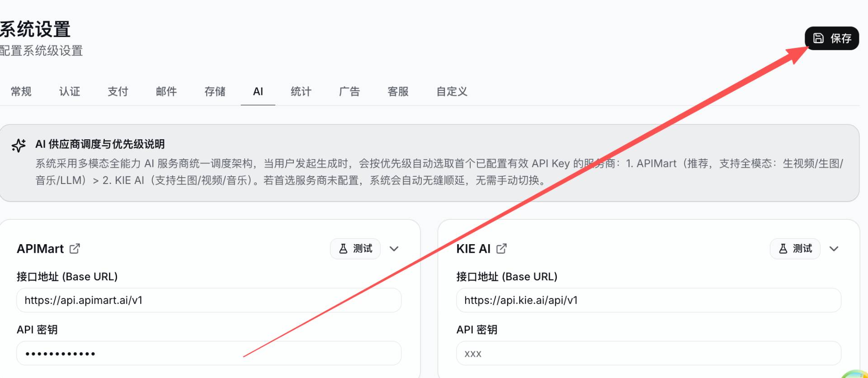Open the 自定义 tab
Viewport: 868px width, 378px height.
[452, 92]
